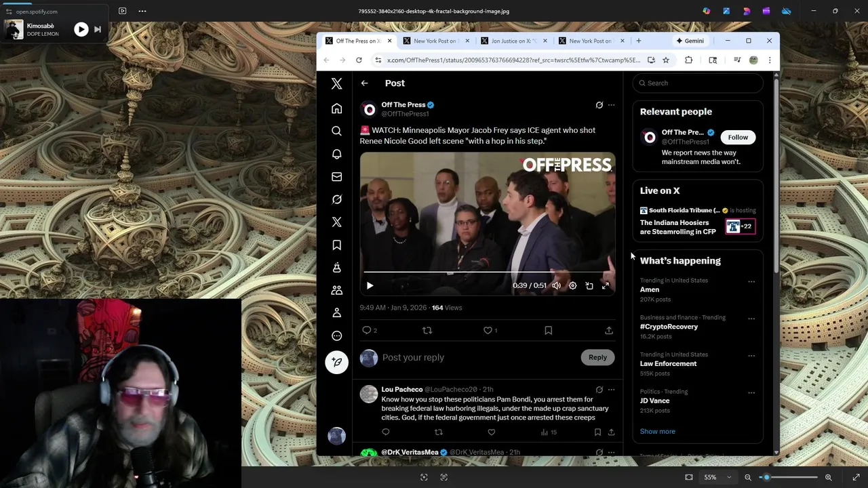868x488 pixels.
Task: Repost Lou Pacheco's reply
Action: click(439, 432)
